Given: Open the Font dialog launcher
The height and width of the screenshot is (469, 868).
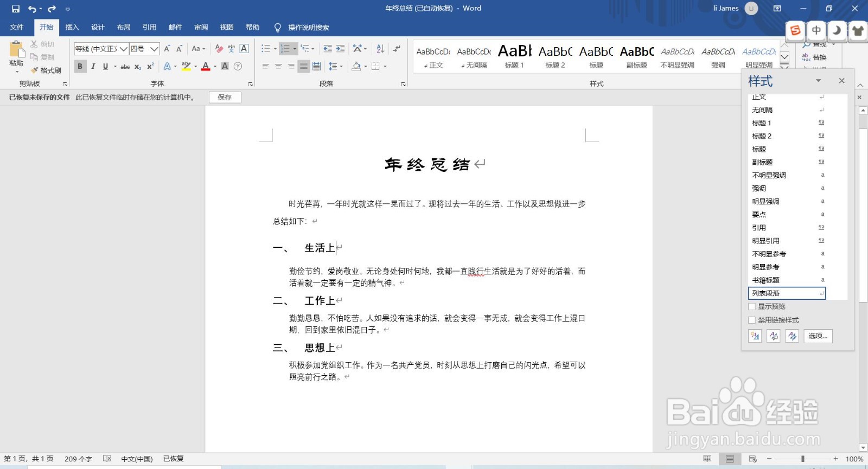Looking at the screenshot, I should coord(250,84).
